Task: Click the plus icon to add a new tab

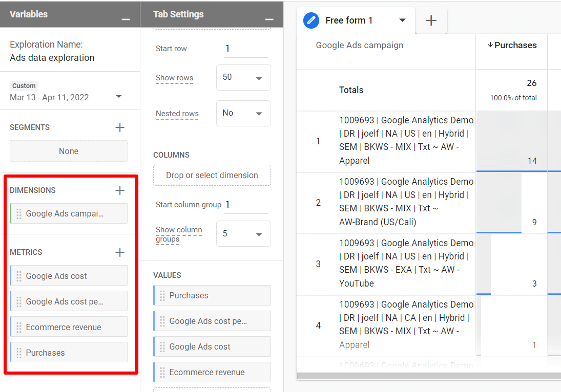Action: pyautogui.click(x=431, y=20)
